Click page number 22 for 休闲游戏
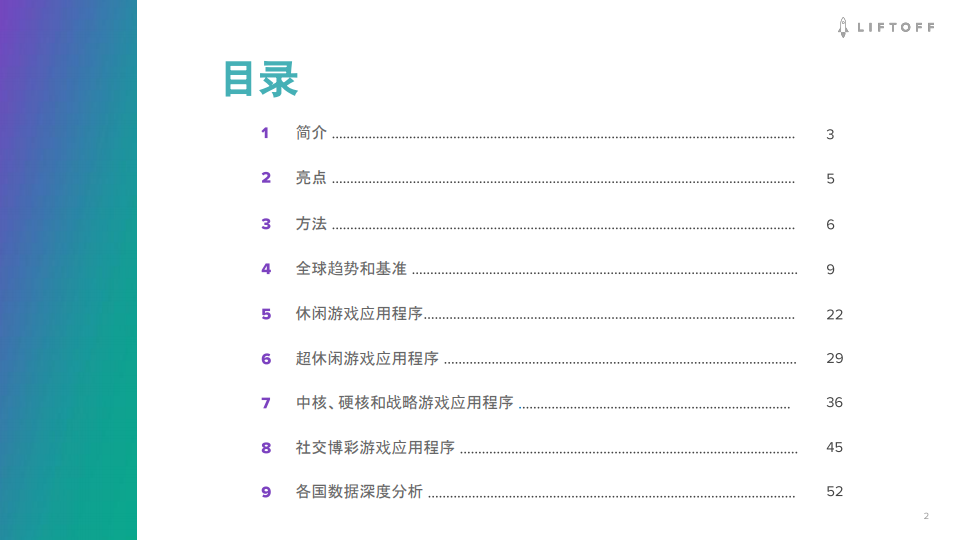Viewport: 960px width, 540px height. (x=834, y=315)
